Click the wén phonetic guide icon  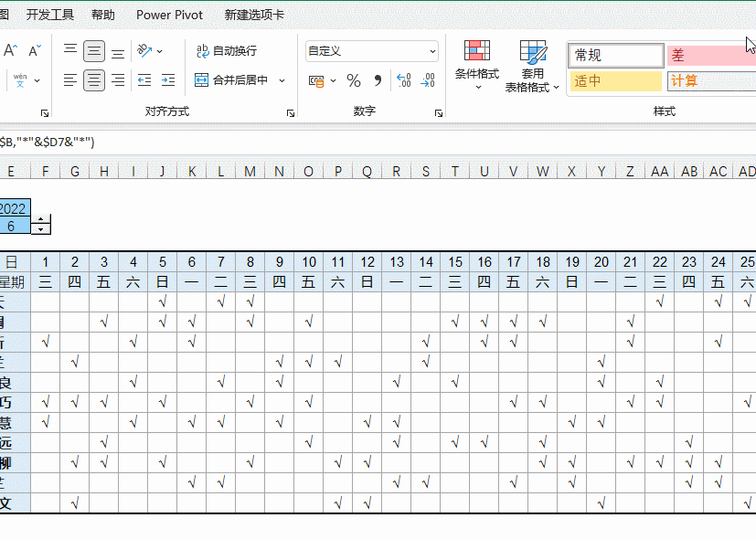(x=20, y=80)
